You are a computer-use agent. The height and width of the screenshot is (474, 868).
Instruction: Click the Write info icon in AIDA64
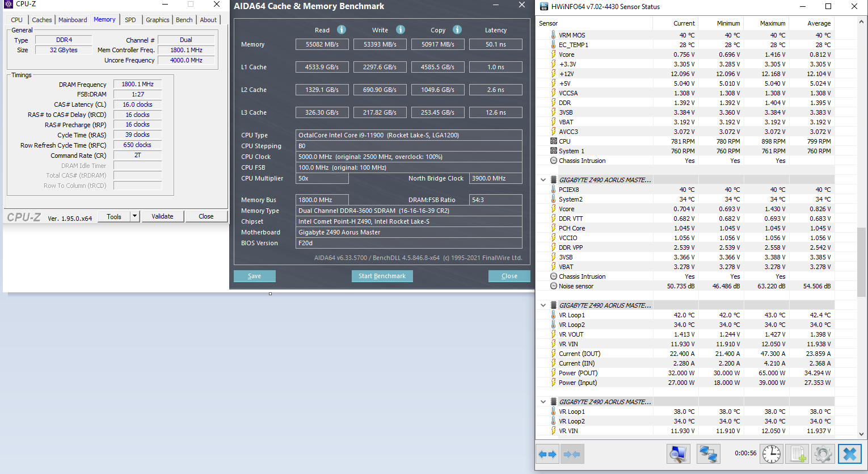(401, 30)
